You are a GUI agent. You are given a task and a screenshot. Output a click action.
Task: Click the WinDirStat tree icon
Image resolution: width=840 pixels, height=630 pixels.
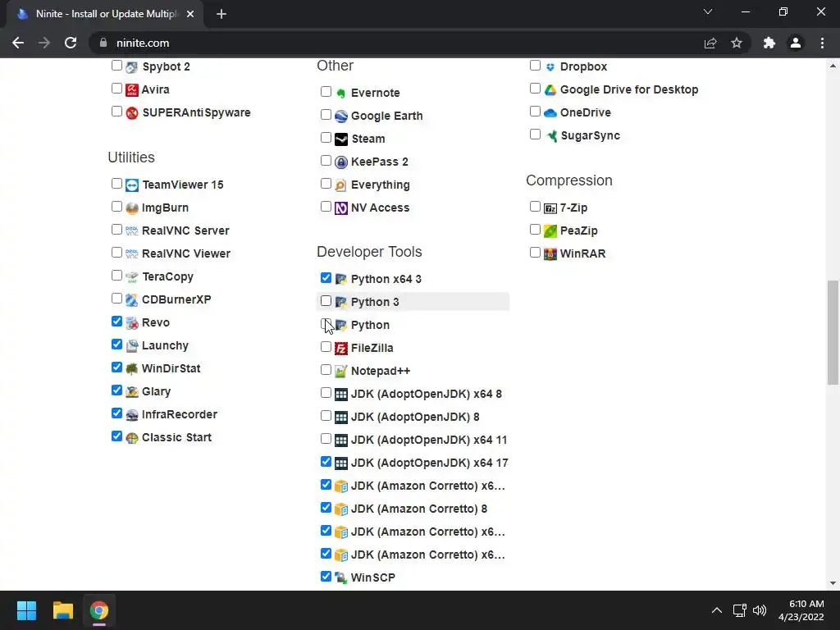coord(132,369)
